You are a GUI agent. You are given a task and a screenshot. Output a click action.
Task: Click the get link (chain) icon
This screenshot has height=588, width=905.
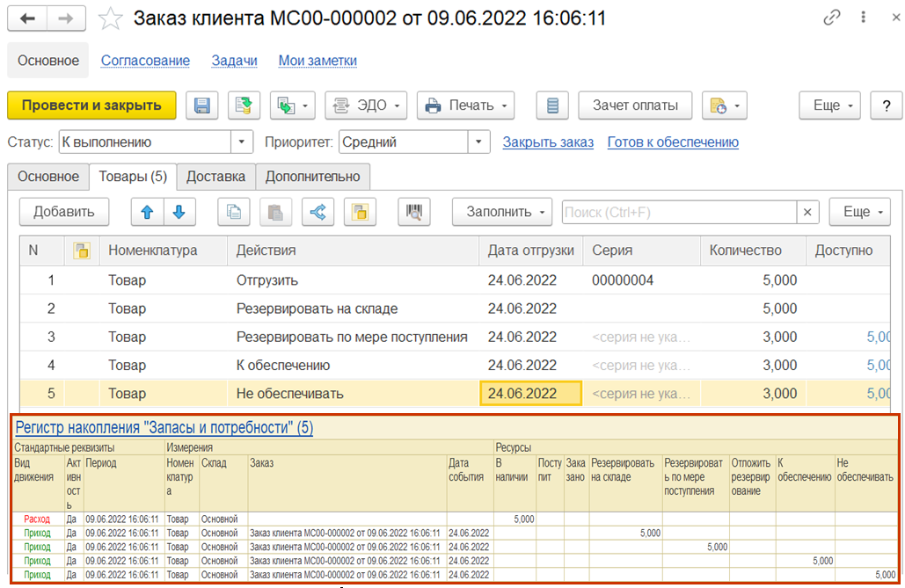coord(830,18)
